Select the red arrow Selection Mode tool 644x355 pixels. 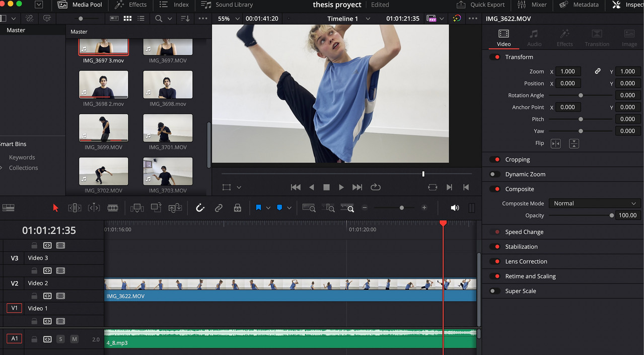point(55,208)
